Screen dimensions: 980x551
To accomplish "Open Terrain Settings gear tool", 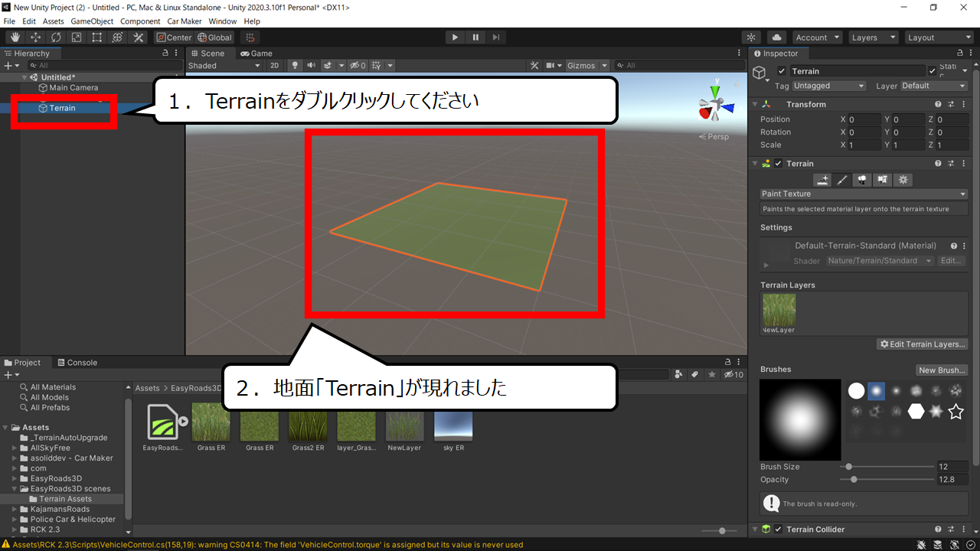I will (903, 180).
